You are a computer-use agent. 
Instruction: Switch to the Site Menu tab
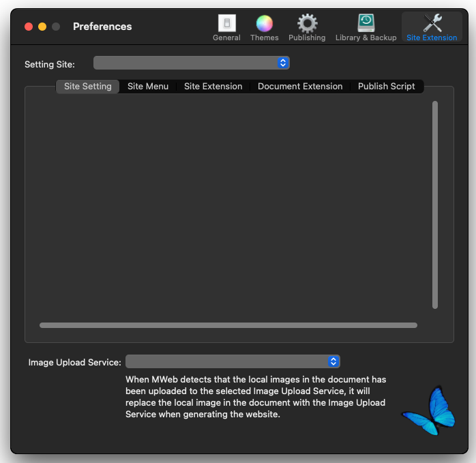148,87
